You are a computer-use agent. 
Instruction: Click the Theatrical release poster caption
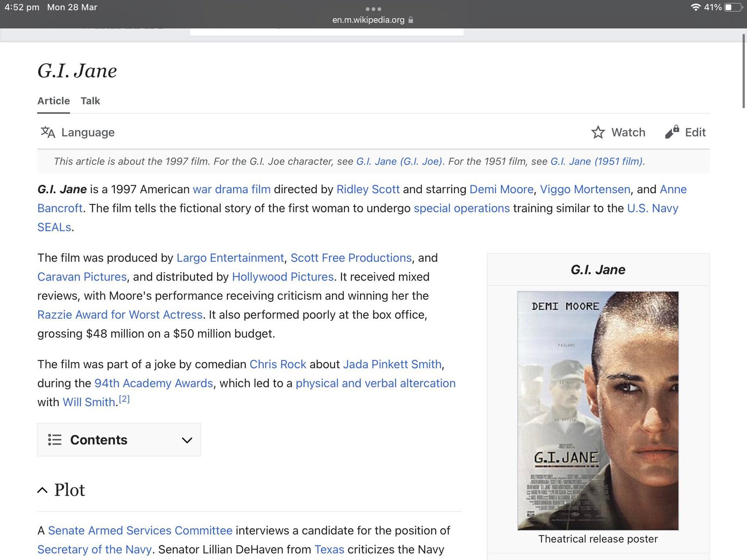[598, 539]
